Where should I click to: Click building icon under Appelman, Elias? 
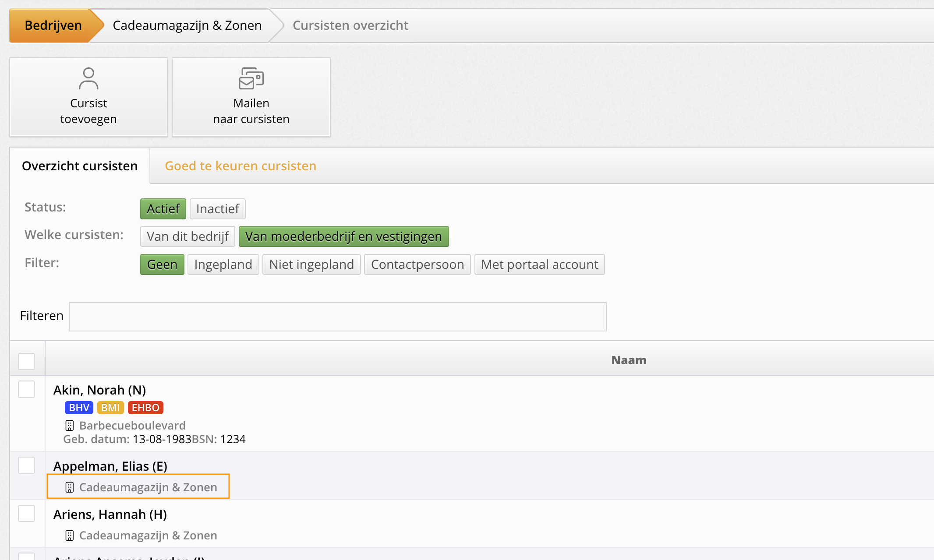70,487
